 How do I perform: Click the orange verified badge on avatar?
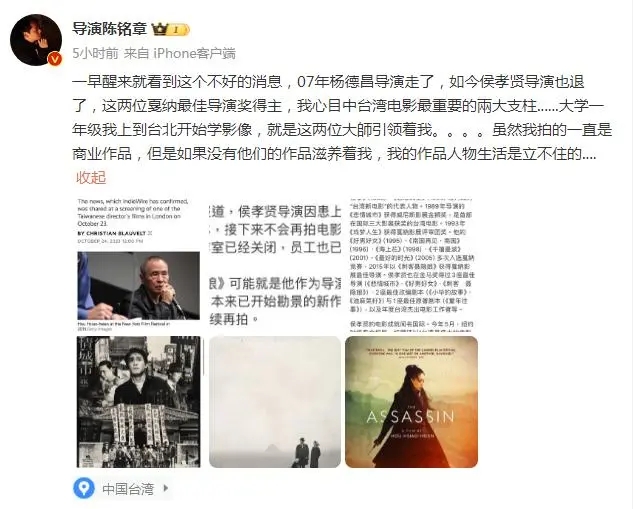click(x=54, y=59)
